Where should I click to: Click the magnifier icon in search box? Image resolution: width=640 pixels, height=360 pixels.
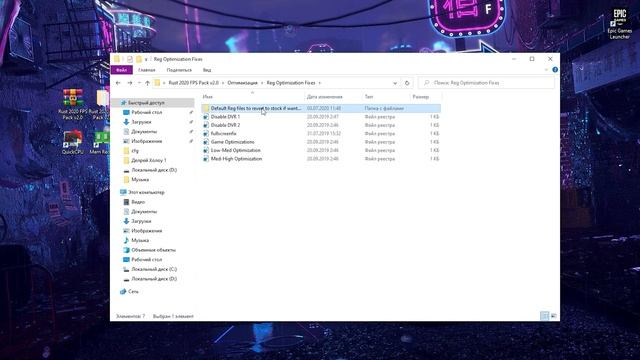pos(427,83)
